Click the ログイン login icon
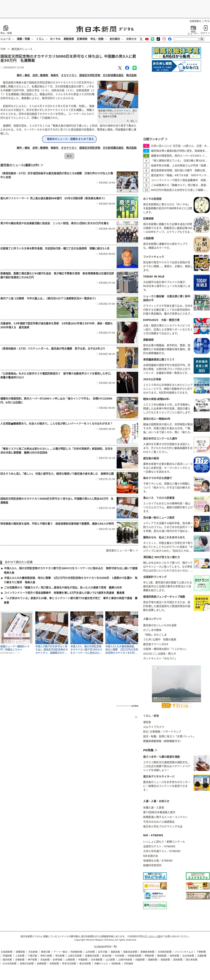Screen dimensions: 210x980 pyautogui.click(x=205, y=28)
